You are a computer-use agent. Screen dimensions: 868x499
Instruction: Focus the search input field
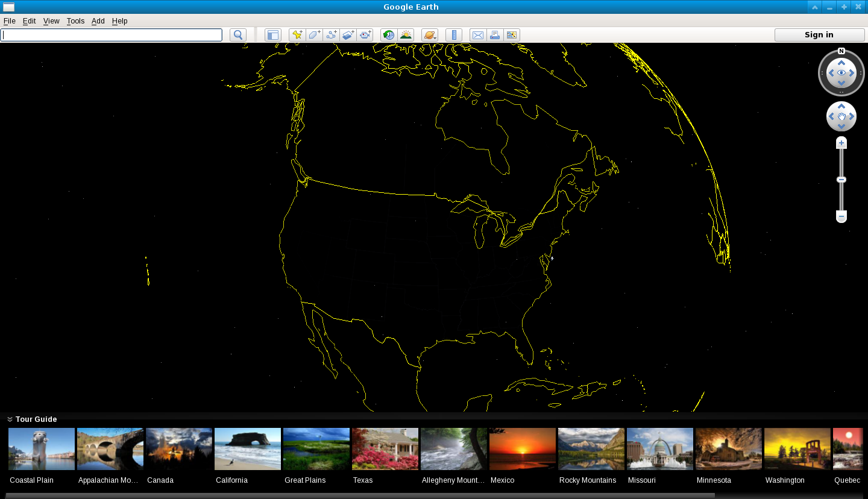click(112, 35)
